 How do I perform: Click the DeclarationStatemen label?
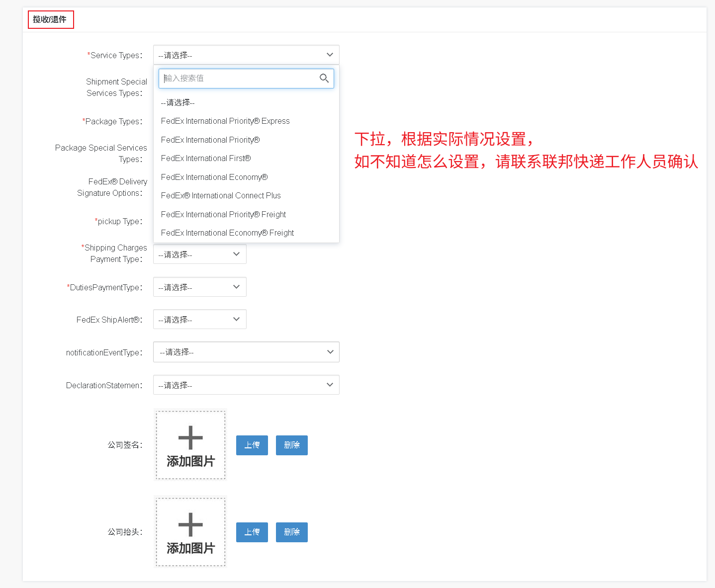pyautogui.click(x=104, y=385)
